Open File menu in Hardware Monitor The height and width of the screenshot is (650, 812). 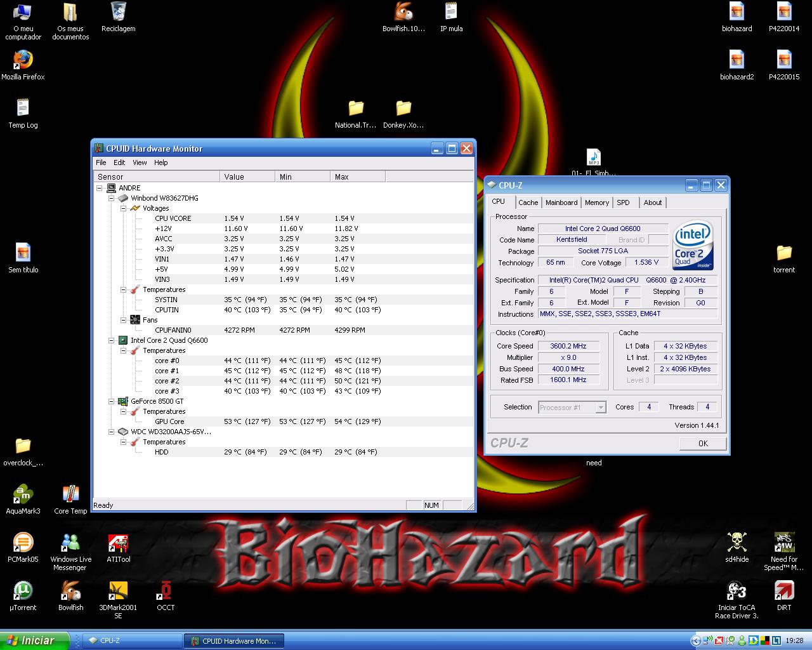(101, 162)
